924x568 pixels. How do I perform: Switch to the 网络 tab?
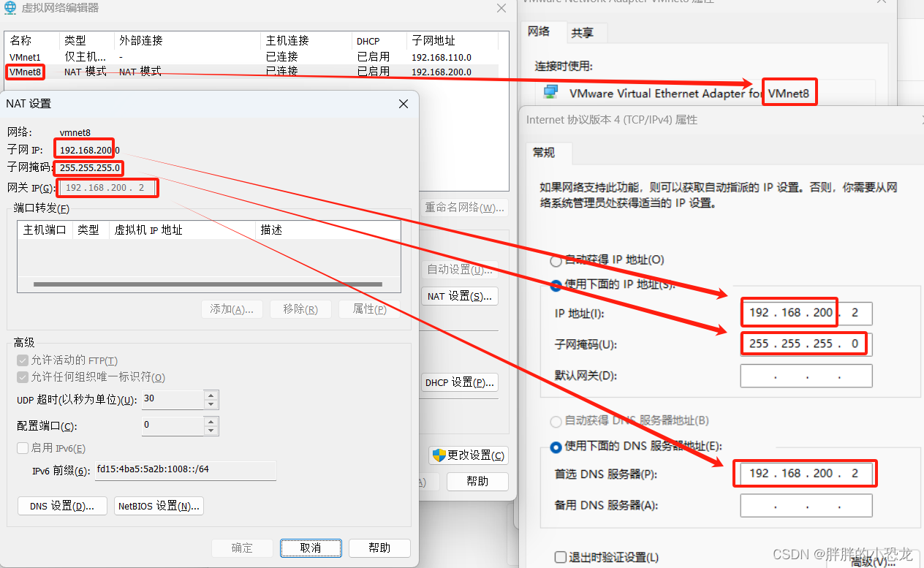click(x=539, y=31)
